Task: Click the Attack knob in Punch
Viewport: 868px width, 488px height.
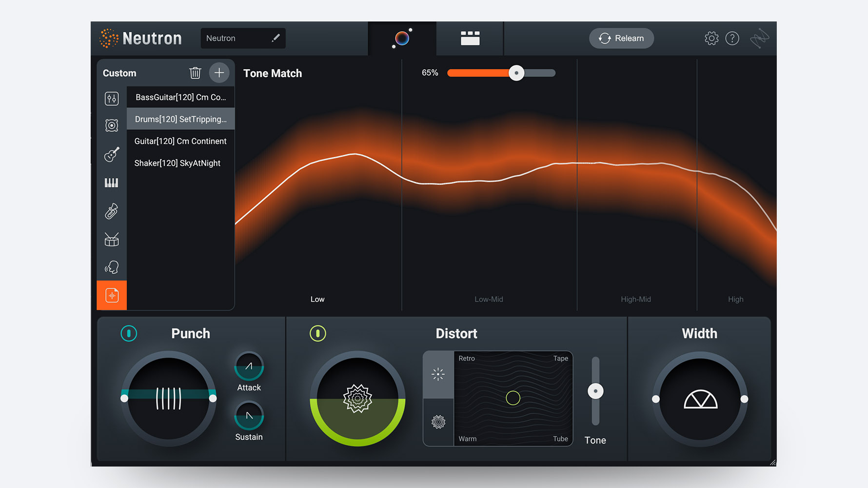Action: [249, 366]
